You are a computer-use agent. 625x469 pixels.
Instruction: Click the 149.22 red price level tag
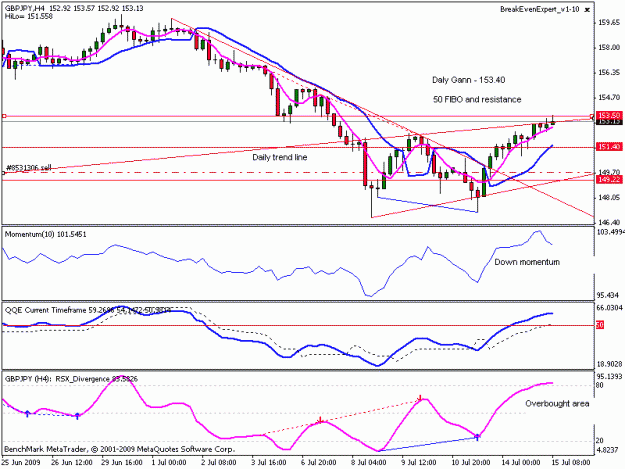tap(609, 180)
